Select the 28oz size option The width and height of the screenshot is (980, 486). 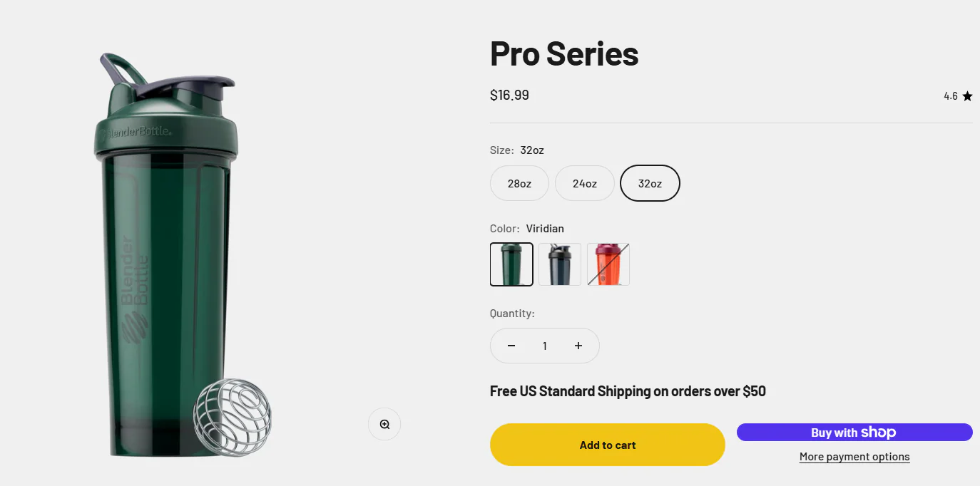point(519,183)
